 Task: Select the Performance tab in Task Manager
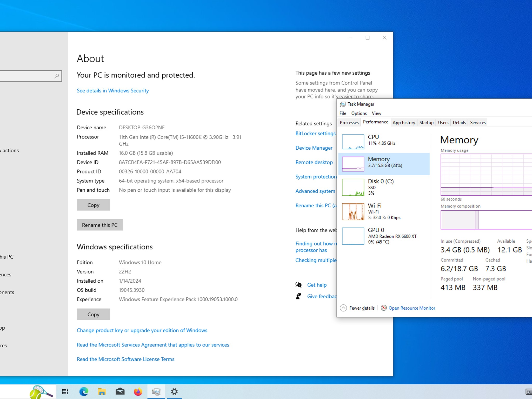point(376,122)
